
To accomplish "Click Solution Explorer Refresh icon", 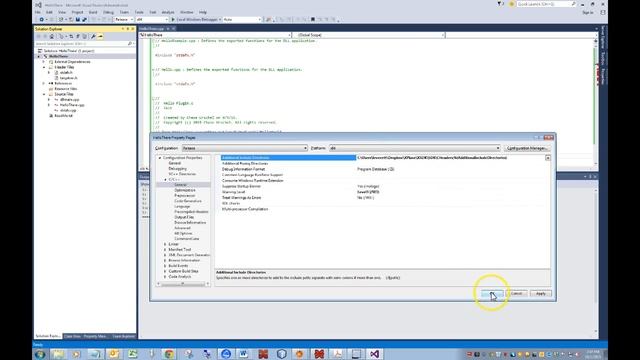I will pos(71,36).
